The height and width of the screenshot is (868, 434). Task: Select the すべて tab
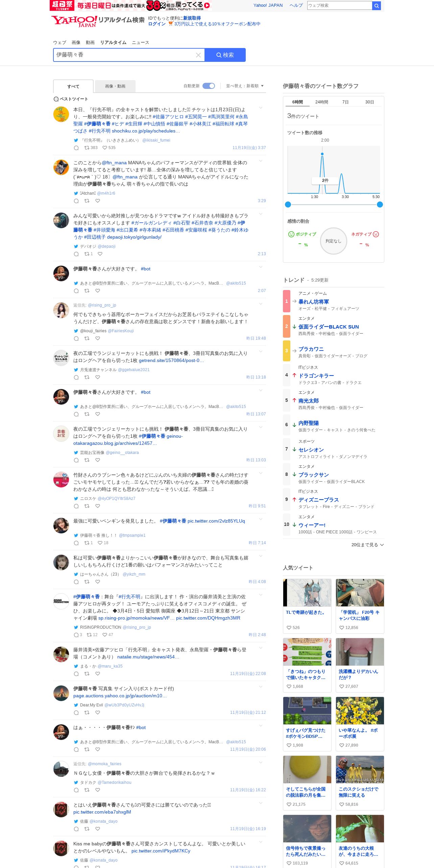click(73, 87)
